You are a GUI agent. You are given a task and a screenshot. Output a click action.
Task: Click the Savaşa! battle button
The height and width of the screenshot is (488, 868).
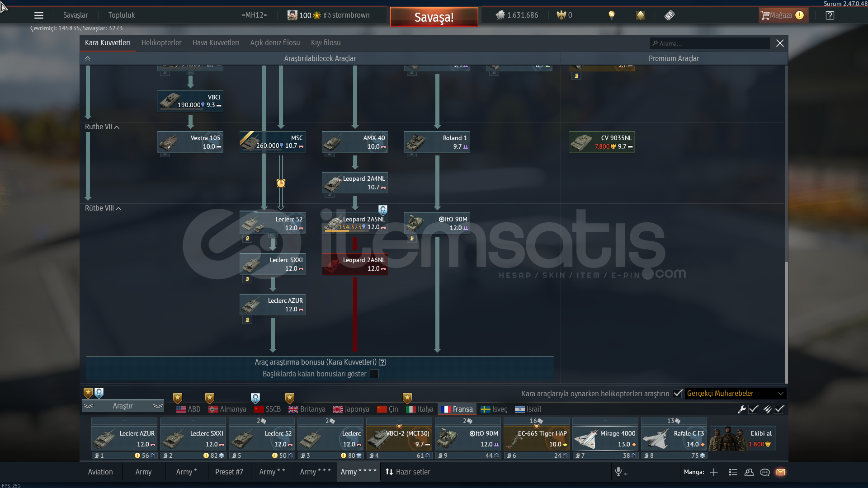(434, 17)
